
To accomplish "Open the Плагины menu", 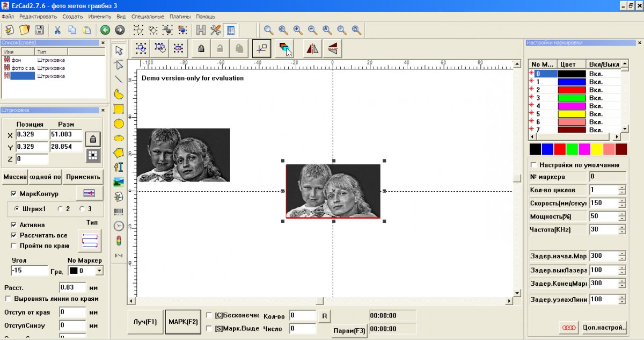I will click(180, 17).
